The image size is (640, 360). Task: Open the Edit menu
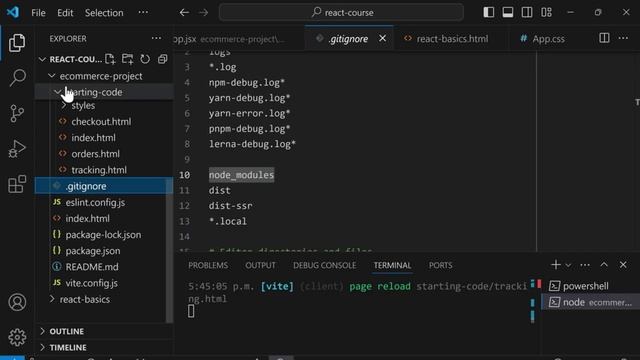[65, 13]
